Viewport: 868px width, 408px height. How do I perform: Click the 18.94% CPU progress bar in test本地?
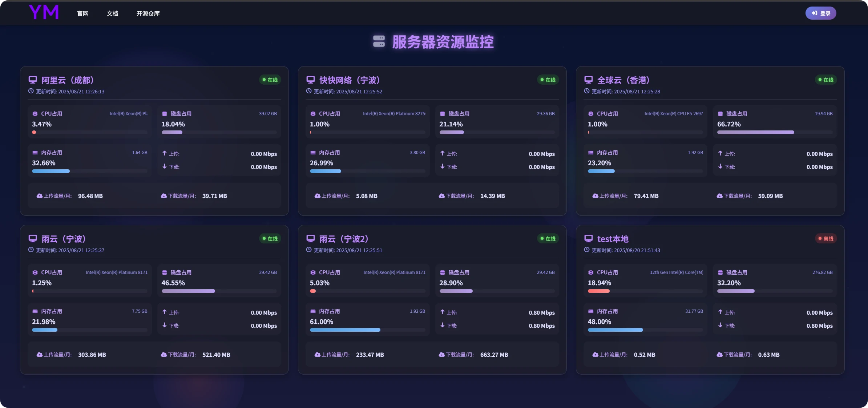(645, 291)
